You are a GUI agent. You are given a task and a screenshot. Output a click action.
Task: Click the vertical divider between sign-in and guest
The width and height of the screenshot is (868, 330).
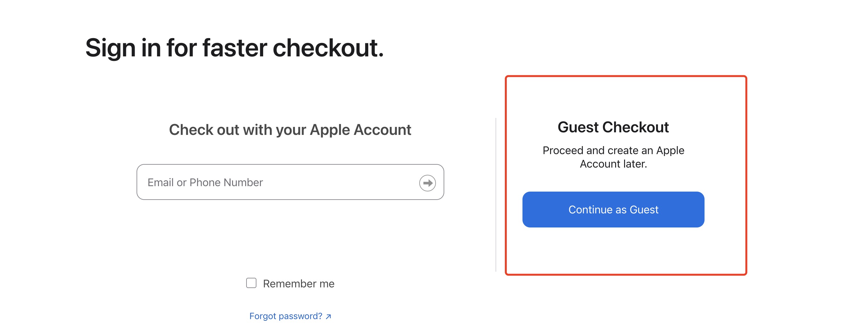[x=496, y=194]
